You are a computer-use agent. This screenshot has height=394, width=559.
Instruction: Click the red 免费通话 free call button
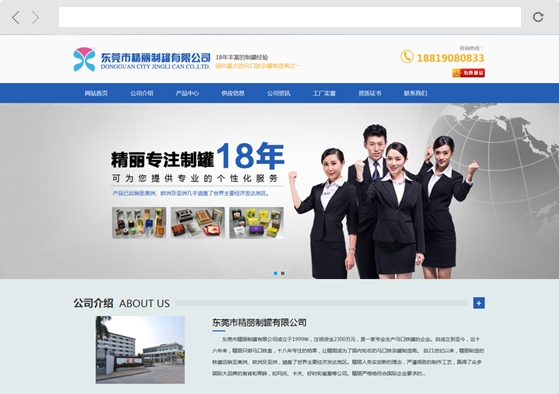[468, 73]
